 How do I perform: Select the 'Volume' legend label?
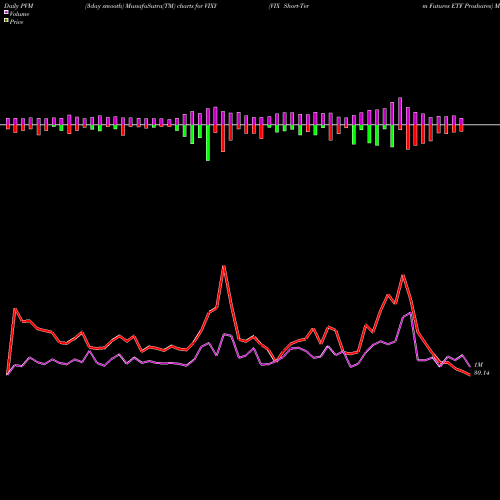coord(19,14)
